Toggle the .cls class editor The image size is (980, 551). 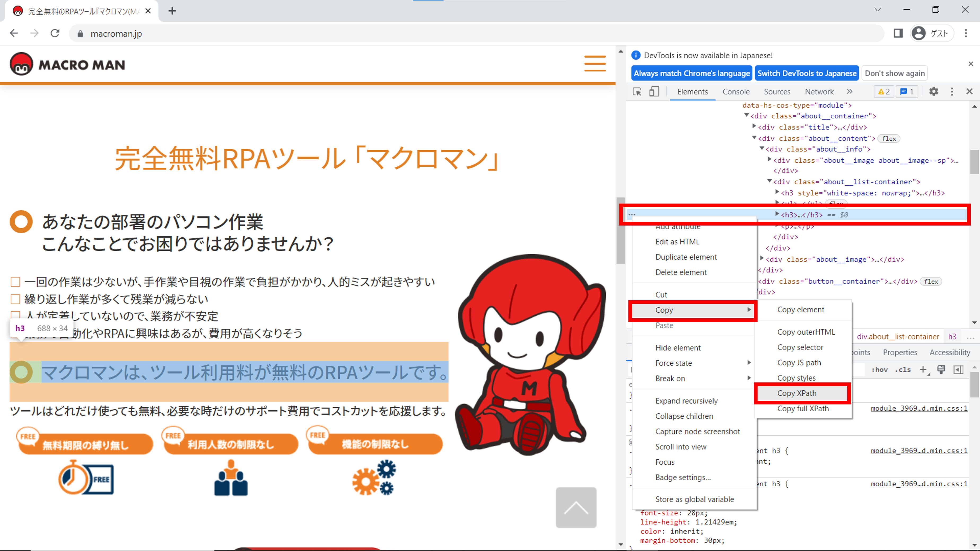tap(903, 370)
